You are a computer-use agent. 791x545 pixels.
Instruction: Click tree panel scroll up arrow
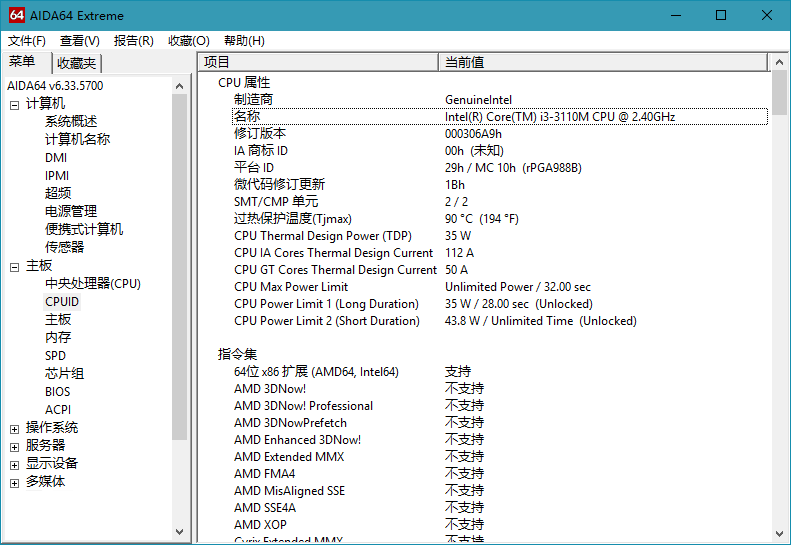click(x=180, y=86)
